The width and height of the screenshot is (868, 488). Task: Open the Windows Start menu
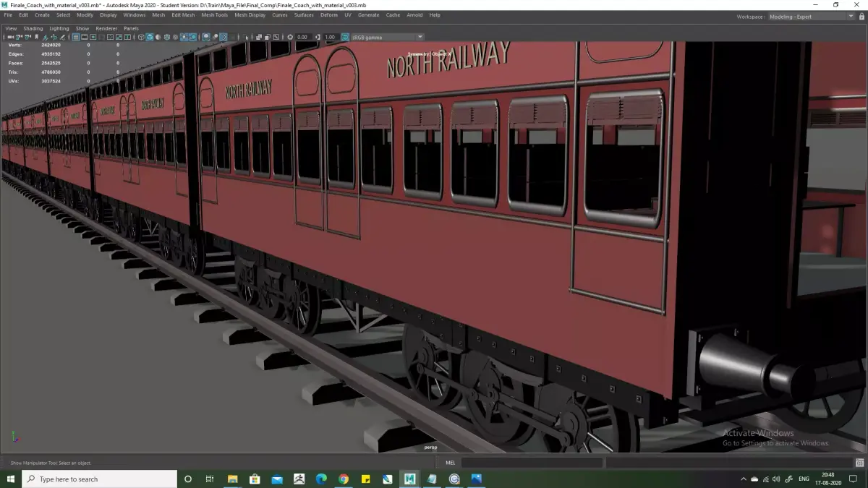click(x=11, y=479)
